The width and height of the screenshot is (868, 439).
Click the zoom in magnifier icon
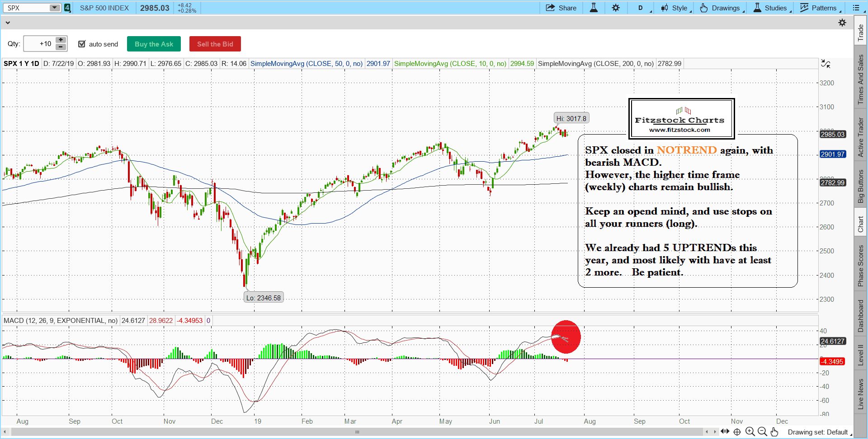[750, 432]
